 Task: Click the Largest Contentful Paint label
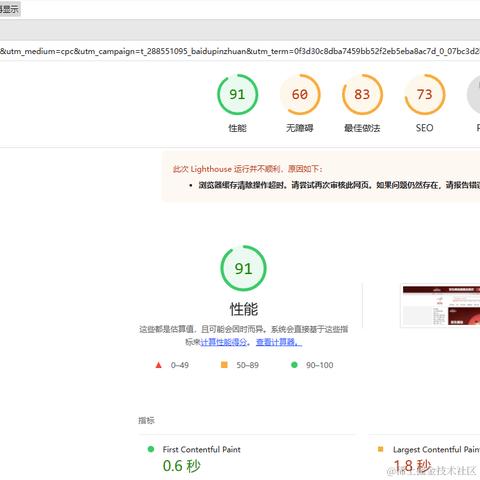[x=436, y=449]
